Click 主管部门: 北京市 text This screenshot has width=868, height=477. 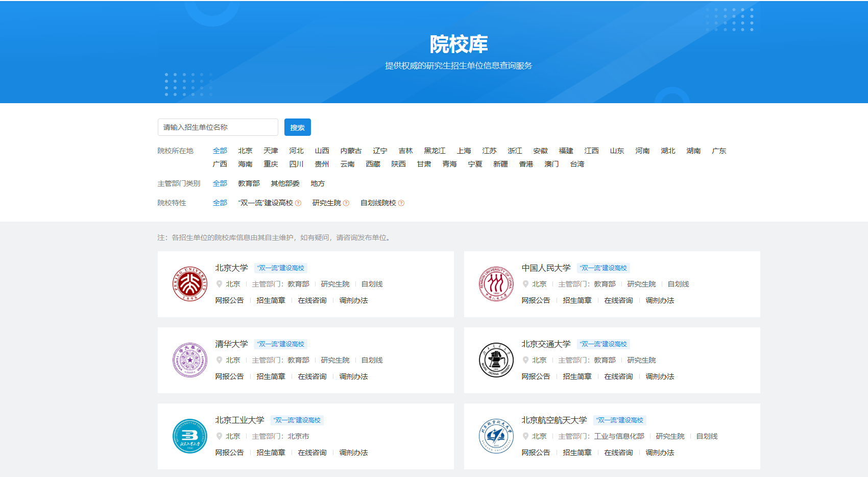280,436
